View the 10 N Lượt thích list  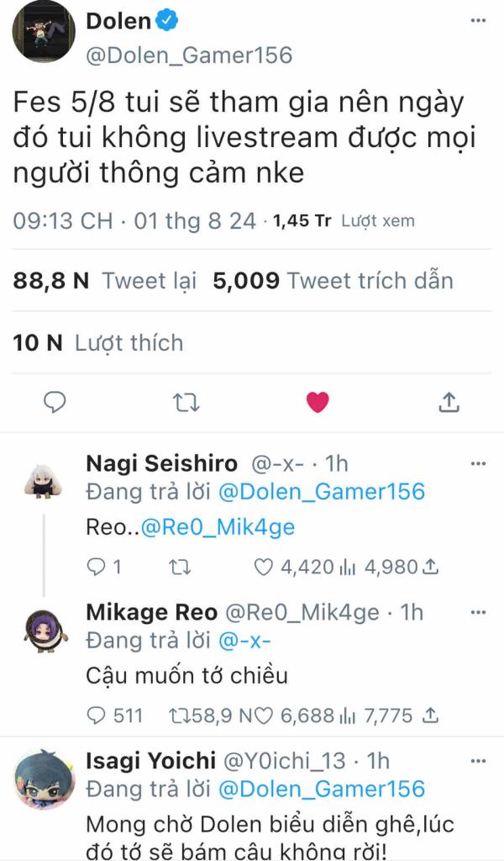click(98, 343)
